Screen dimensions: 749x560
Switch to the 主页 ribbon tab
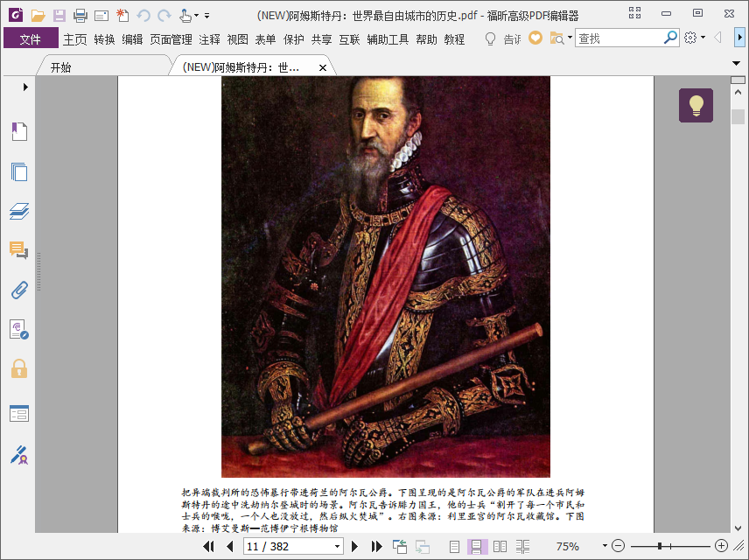(75, 39)
